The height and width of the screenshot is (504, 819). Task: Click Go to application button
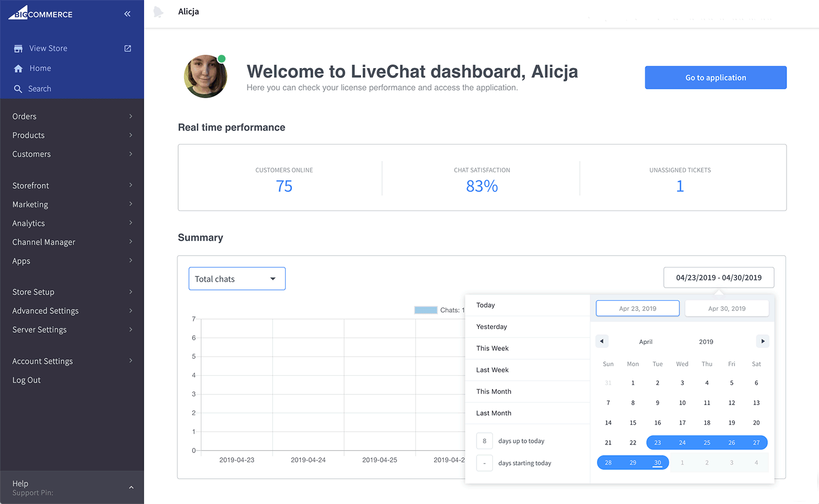click(x=715, y=78)
